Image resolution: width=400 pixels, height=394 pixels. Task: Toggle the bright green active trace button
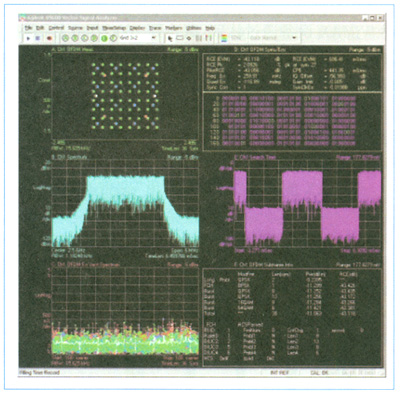pos(104,38)
